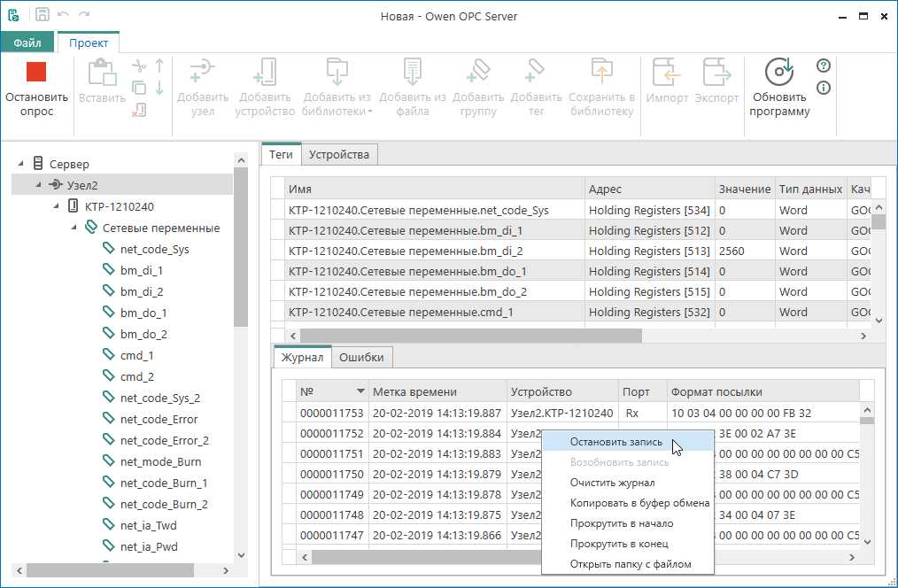This screenshot has width=898, height=588.
Task: Click the help question mark icon
Action: pos(823,66)
